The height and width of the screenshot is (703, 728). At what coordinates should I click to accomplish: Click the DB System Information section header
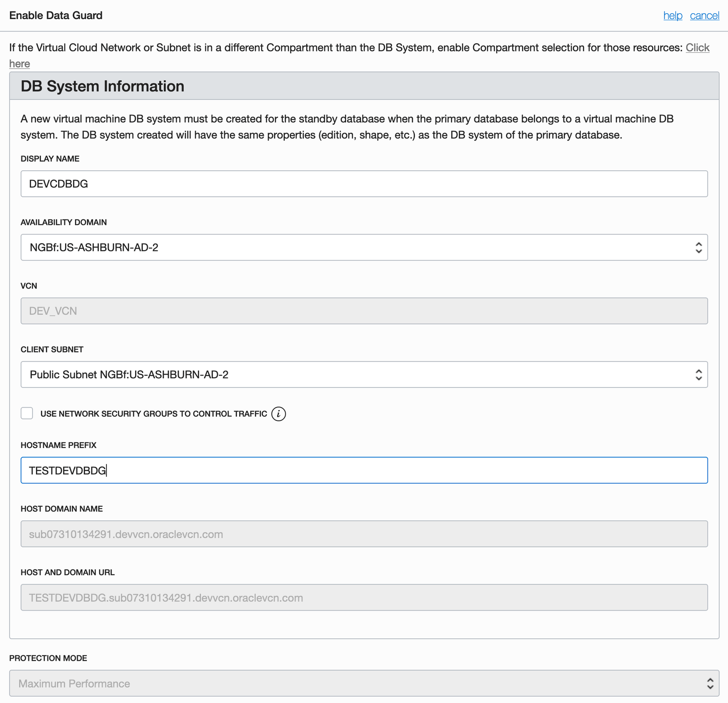tap(102, 86)
